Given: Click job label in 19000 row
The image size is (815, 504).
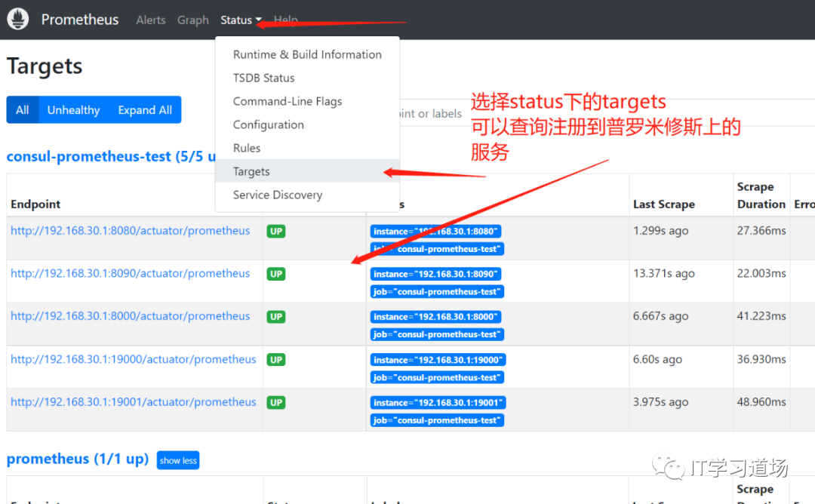Looking at the screenshot, I should pyautogui.click(x=437, y=377).
